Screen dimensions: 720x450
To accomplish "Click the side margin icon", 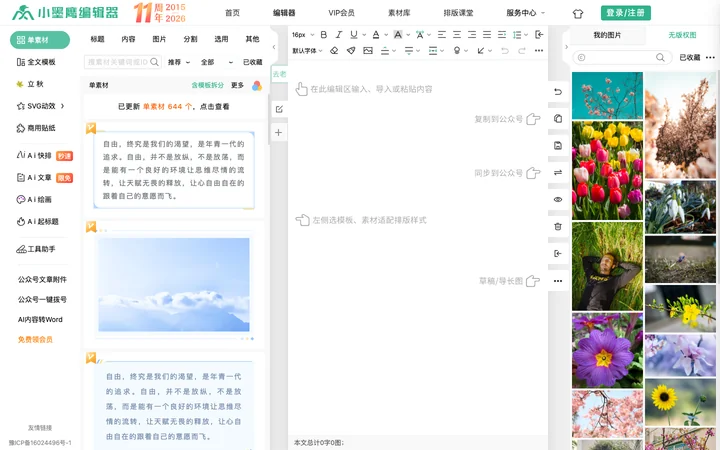I will click(x=433, y=51).
